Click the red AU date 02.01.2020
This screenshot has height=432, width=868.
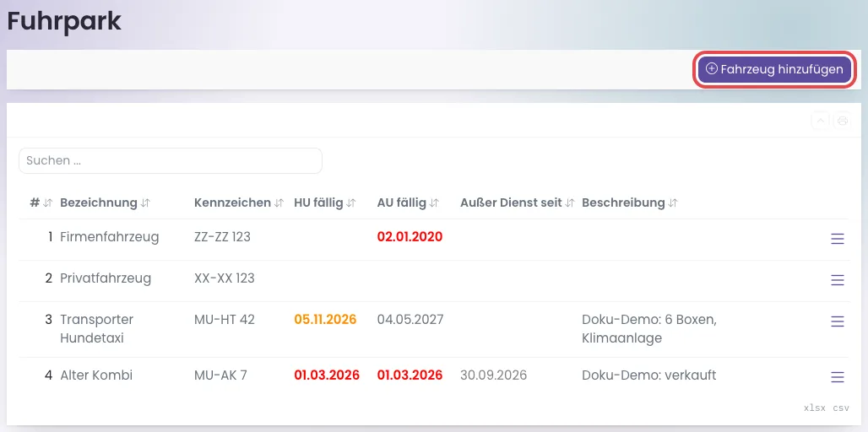(x=410, y=237)
